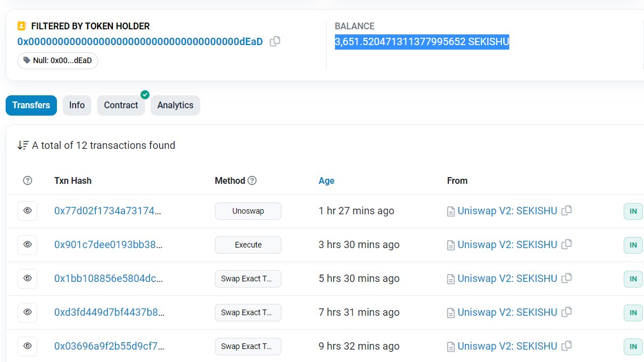Open the Info tab
Viewport: 644px width, 362px height.
(x=77, y=105)
